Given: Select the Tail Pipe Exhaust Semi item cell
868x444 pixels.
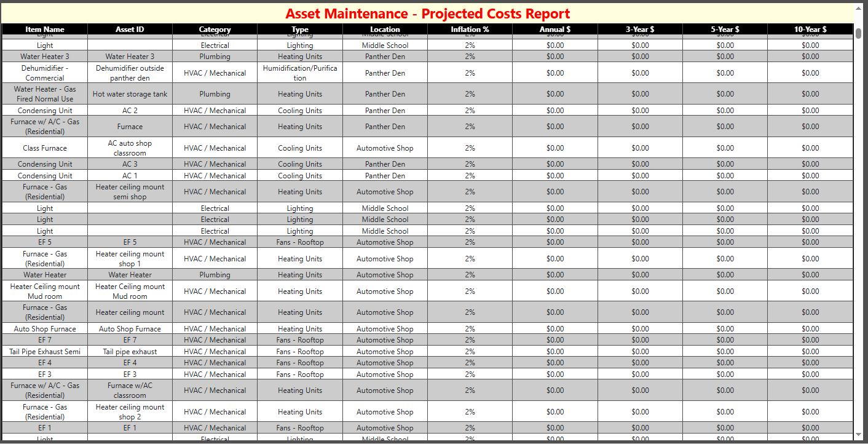Looking at the screenshot, I should (x=45, y=351).
